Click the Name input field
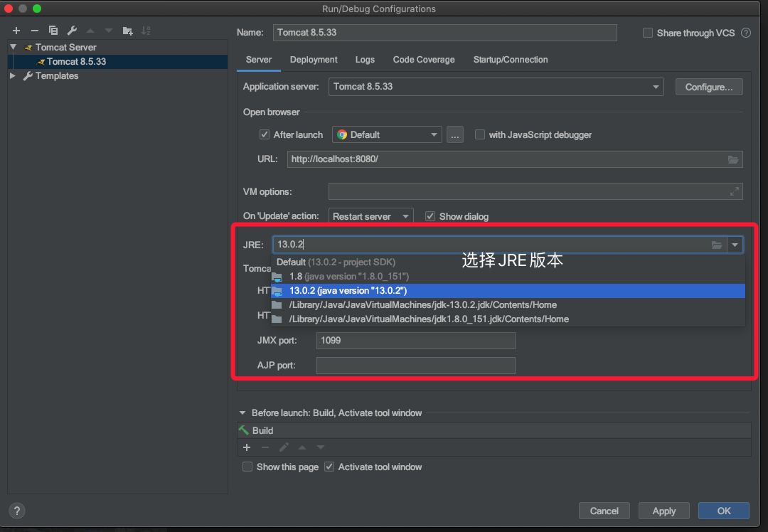This screenshot has width=768, height=532. [444, 33]
